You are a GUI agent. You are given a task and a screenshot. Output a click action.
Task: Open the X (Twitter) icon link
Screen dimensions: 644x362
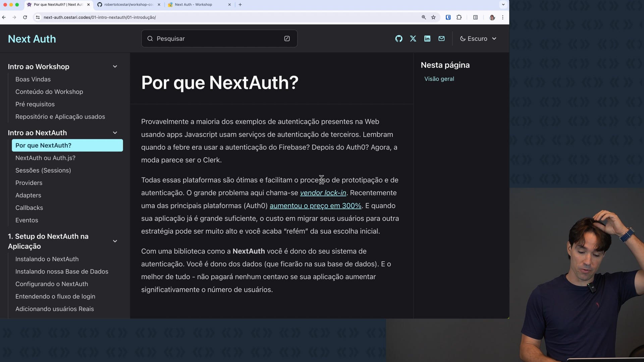point(413,39)
